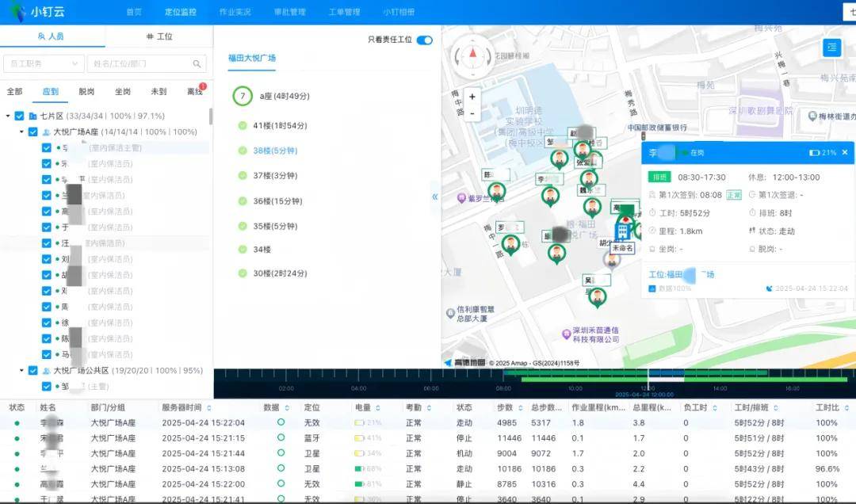The height and width of the screenshot is (504, 856).
Task: Click the compass orientation control on map
Action: tap(473, 55)
